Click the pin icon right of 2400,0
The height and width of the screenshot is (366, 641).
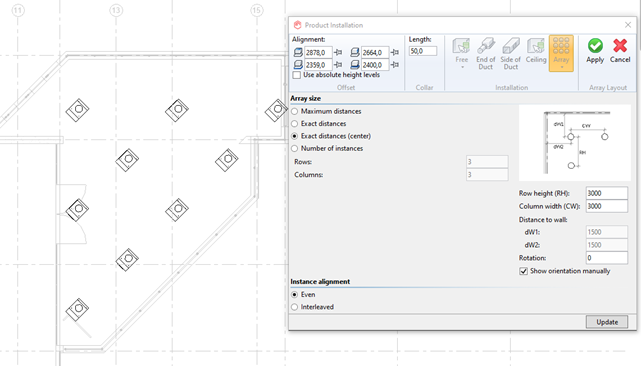(394, 65)
